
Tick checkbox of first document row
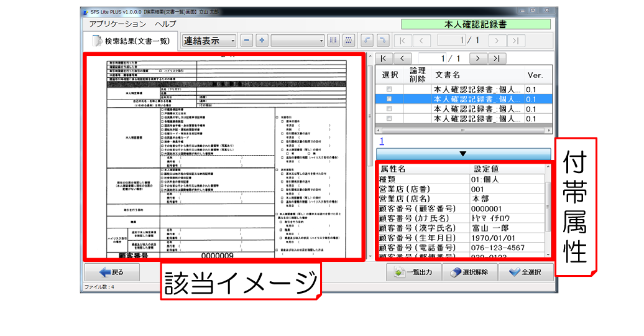(389, 89)
